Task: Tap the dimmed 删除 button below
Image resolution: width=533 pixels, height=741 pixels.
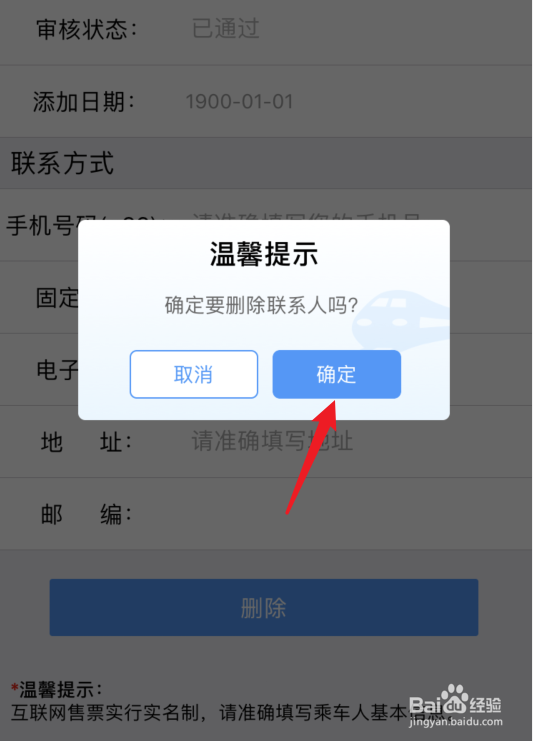Action: coord(264,608)
